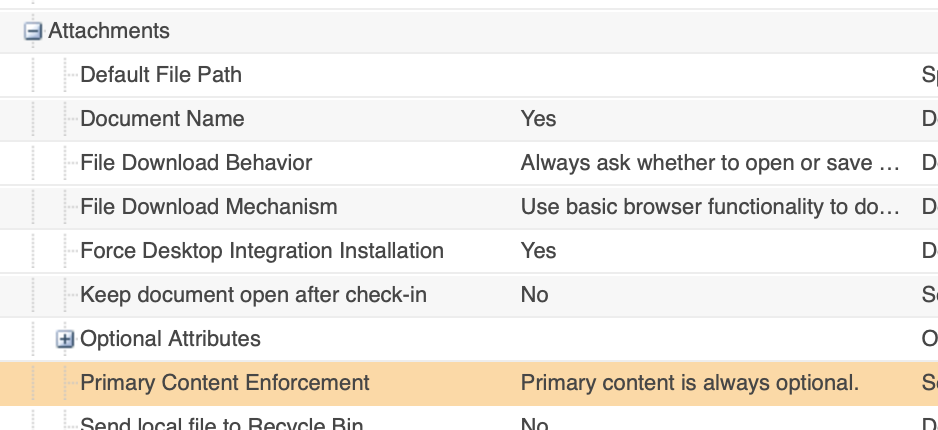
Task: Choose the File Download Mechanism preference
Action: point(208,207)
